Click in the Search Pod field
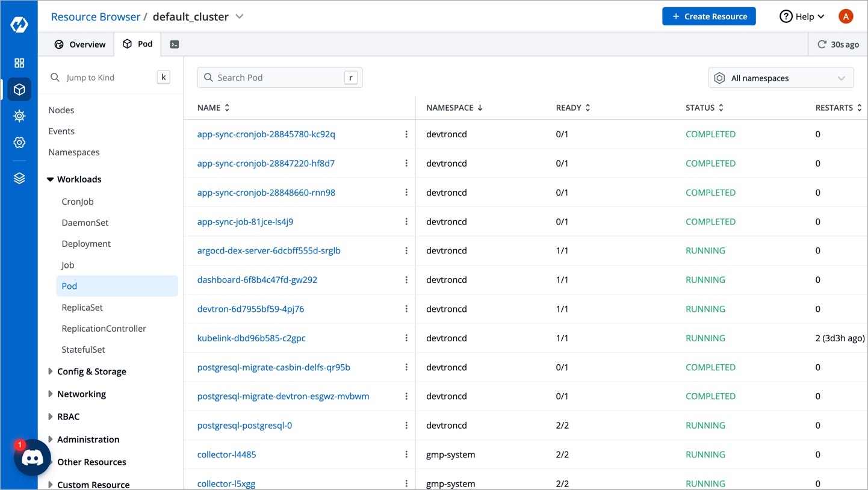Screen dimensions: 868x490 pyautogui.click(x=279, y=78)
